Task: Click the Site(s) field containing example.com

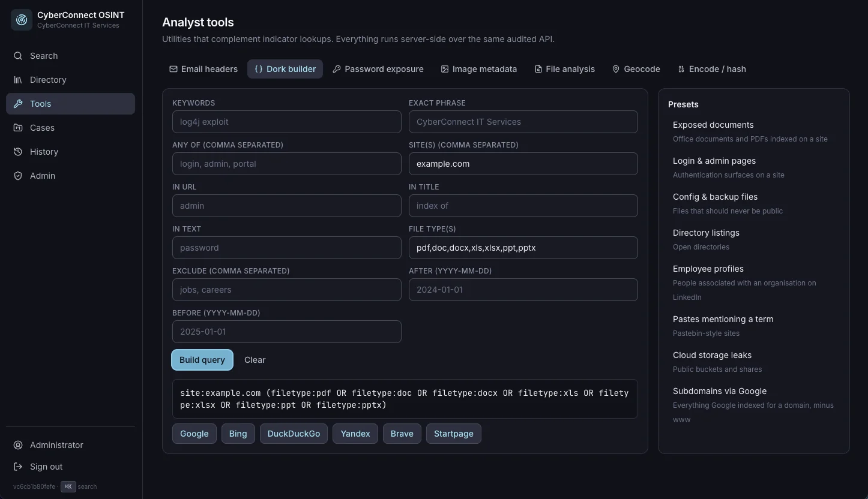Action: [x=523, y=164]
